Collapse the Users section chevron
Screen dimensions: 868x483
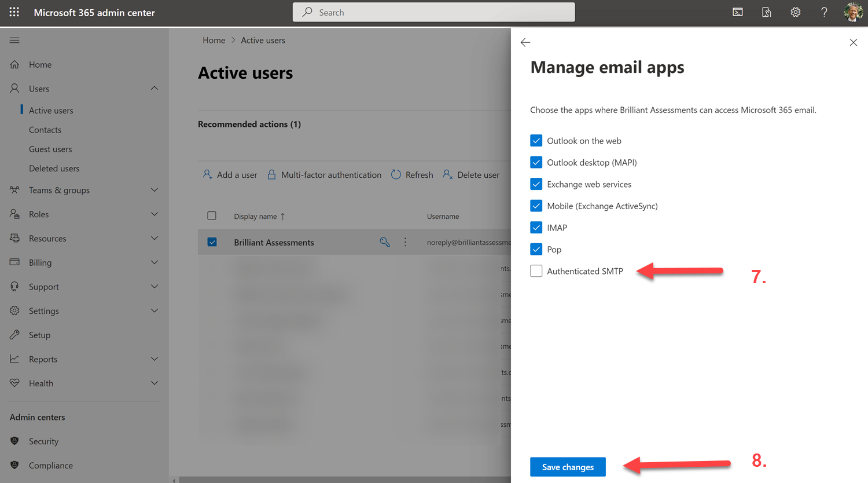155,89
